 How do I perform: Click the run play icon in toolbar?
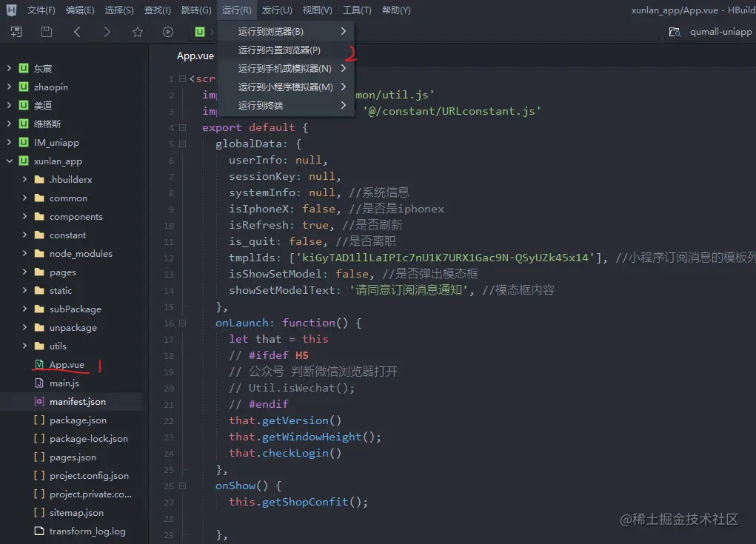point(168,32)
